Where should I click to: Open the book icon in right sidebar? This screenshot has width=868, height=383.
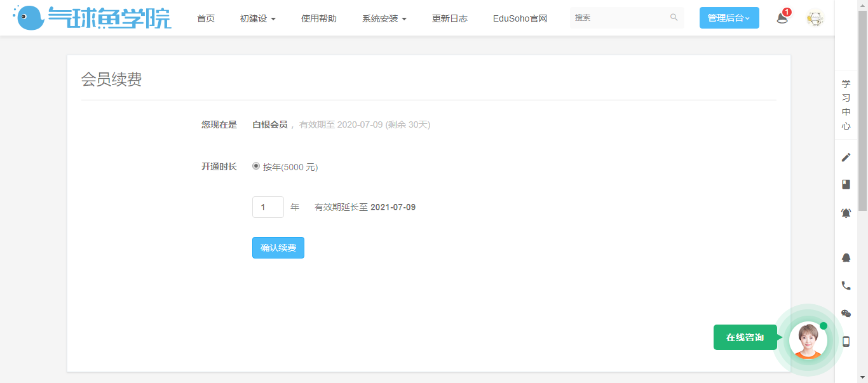846,184
